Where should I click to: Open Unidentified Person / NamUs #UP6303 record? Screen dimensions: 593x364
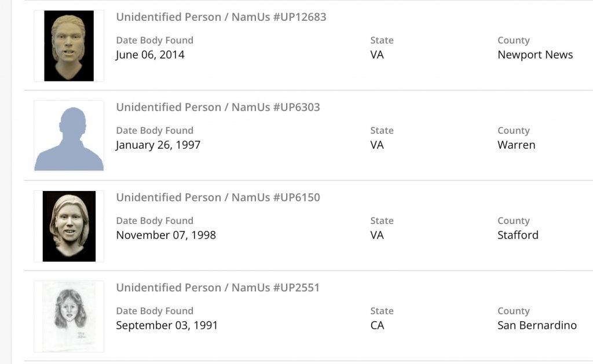click(x=218, y=107)
